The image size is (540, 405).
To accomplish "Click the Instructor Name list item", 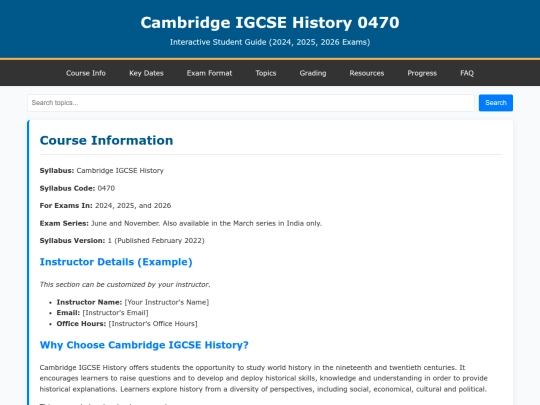I will coord(133,302).
